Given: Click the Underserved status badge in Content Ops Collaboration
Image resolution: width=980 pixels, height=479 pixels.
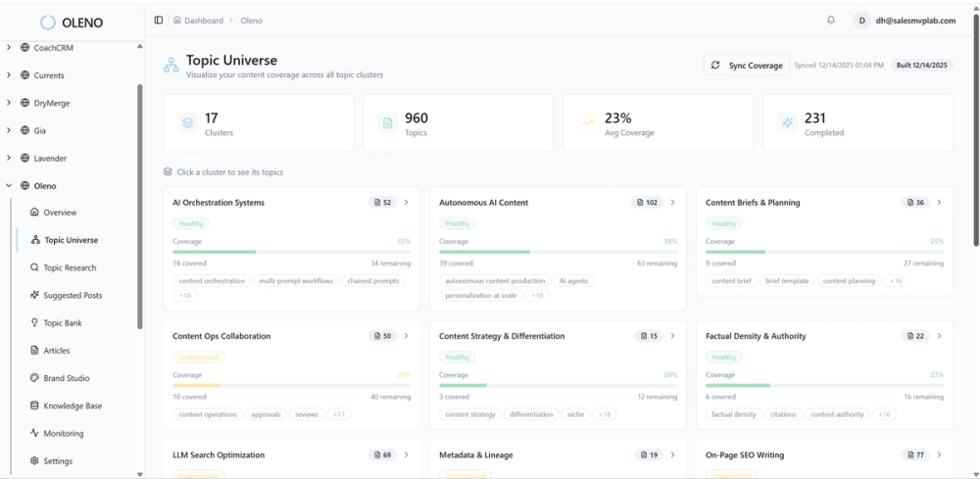Looking at the screenshot, I should pos(199,358).
